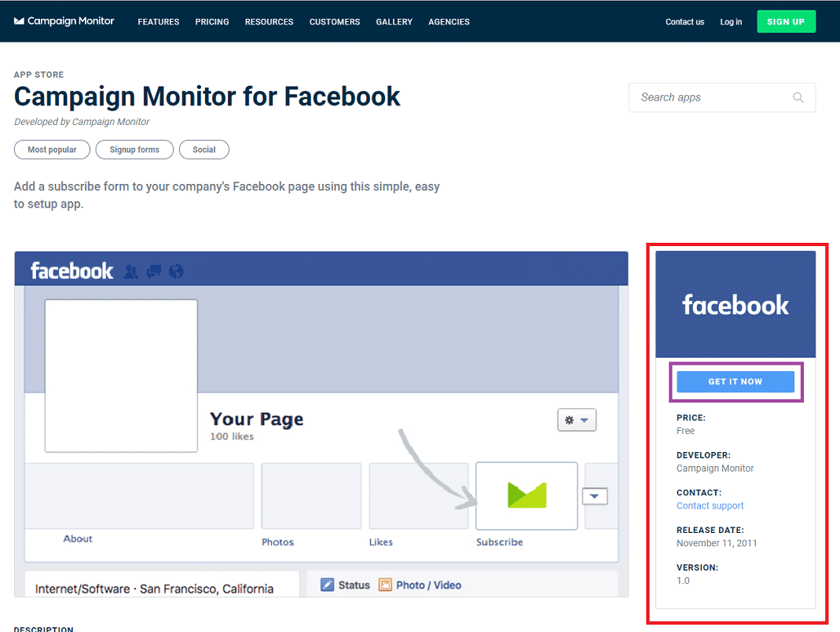Screen dimensions: 840x632
Task: Click the App Store breadcrumb label
Action: point(39,75)
